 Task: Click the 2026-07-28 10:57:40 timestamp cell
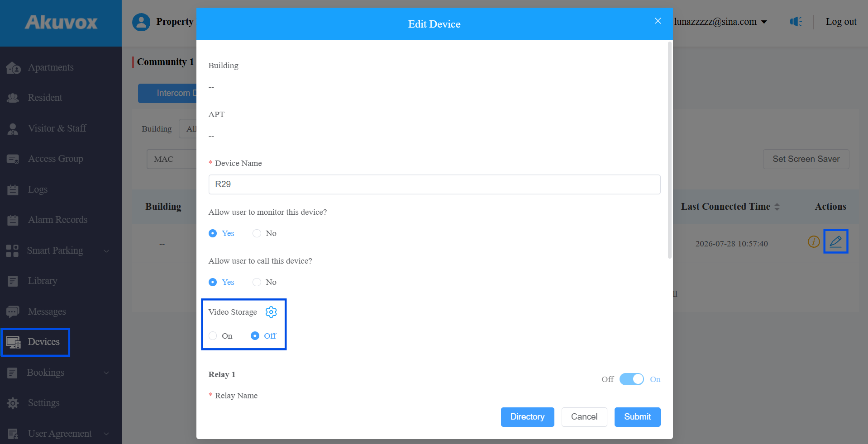tap(731, 244)
